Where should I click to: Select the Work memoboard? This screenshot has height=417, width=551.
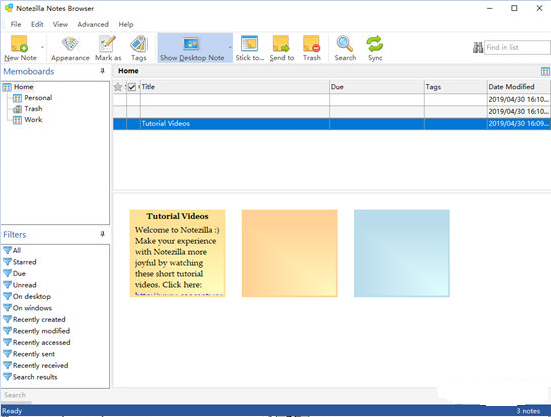pos(33,119)
